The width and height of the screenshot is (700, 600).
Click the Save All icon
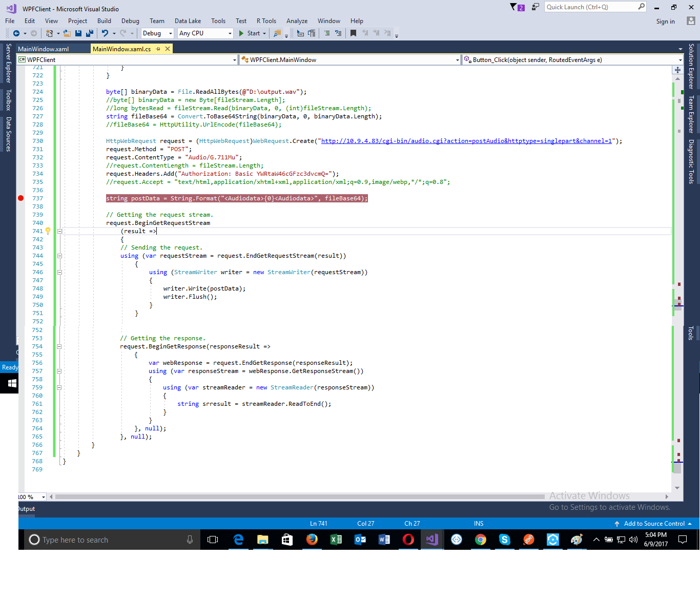pos(90,33)
